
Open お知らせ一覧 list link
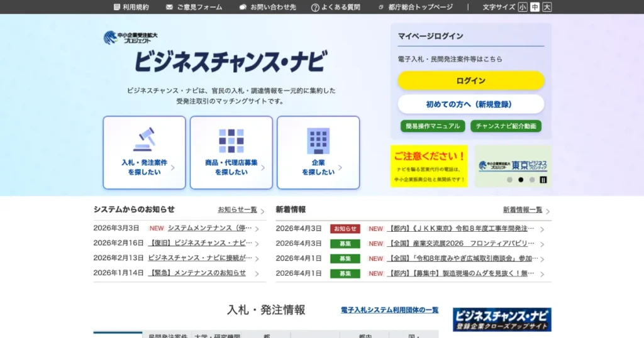(x=237, y=210)
